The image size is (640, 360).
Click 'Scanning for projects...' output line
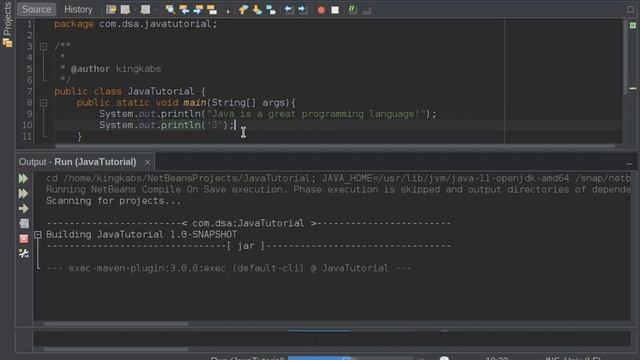[x=113, y=201]
